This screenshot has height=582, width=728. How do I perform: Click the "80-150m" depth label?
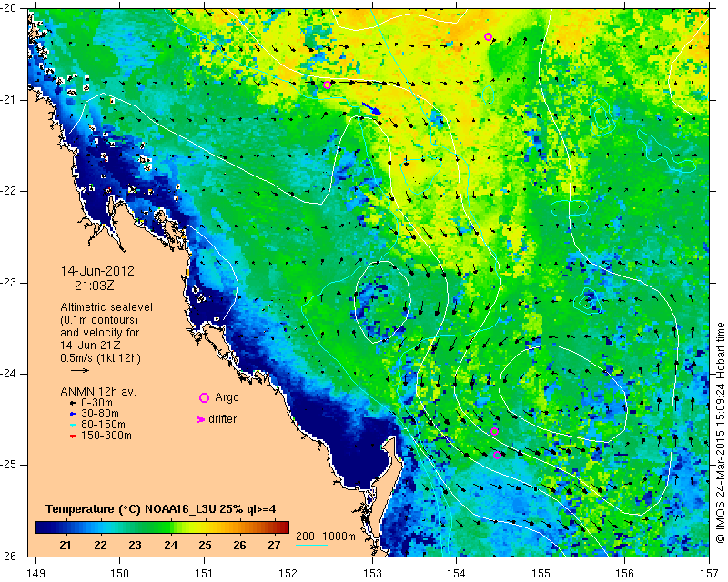(103, 425)
